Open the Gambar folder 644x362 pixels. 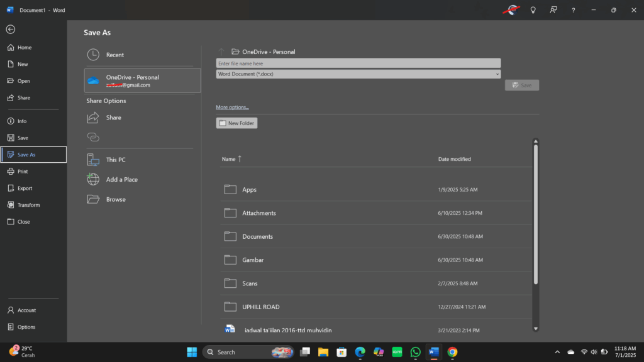(x=376, y=260)
